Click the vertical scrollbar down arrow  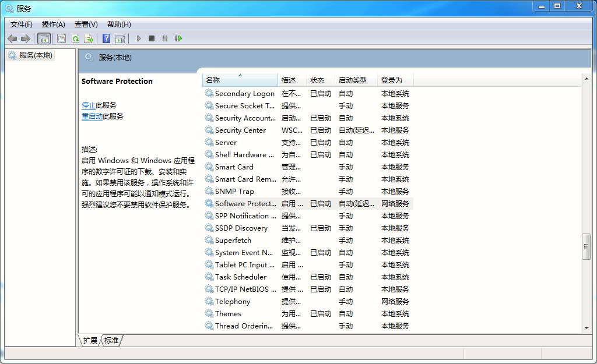(587, 328)
